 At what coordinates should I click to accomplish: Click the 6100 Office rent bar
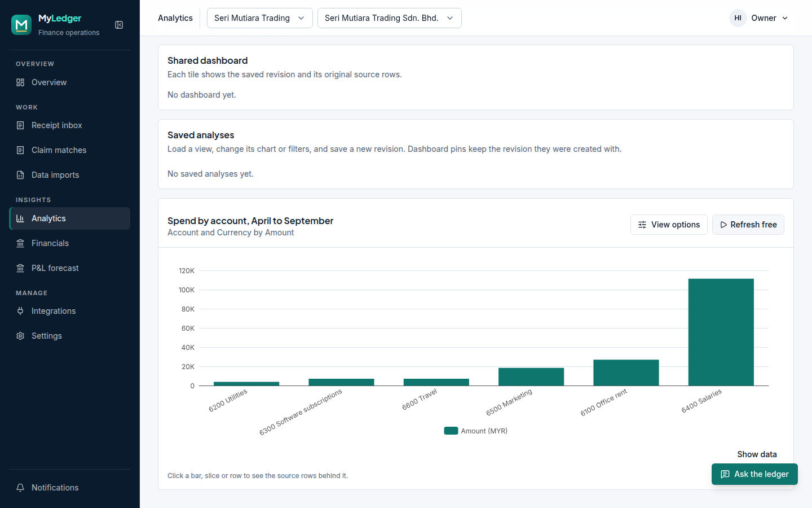[626, 373]
